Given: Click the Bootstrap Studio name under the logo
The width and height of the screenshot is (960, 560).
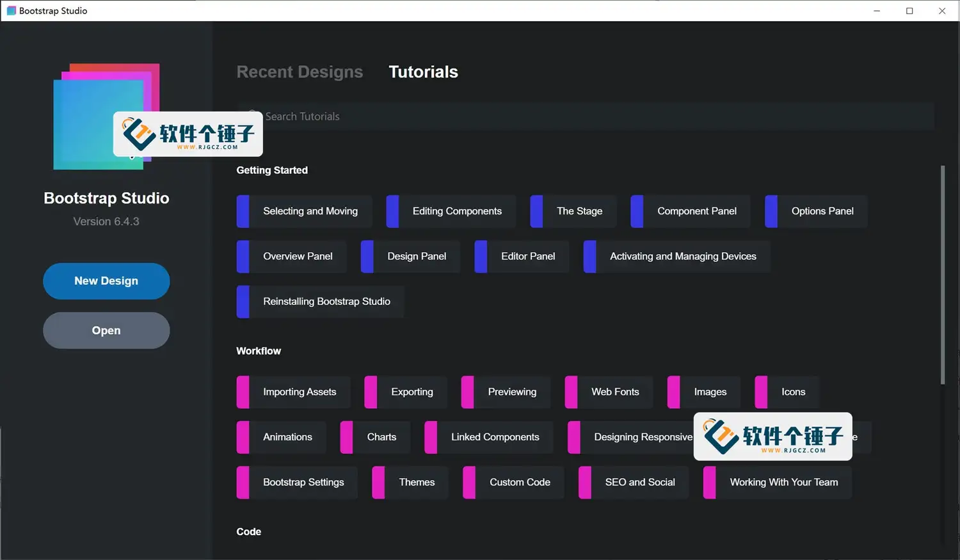Looking at the screenshot, I should coord(106,198).
